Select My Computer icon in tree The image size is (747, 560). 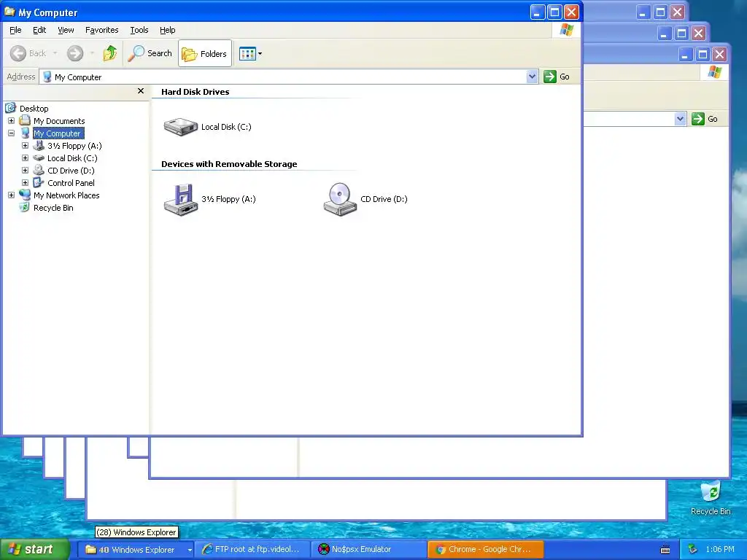(x=26, y=133)
